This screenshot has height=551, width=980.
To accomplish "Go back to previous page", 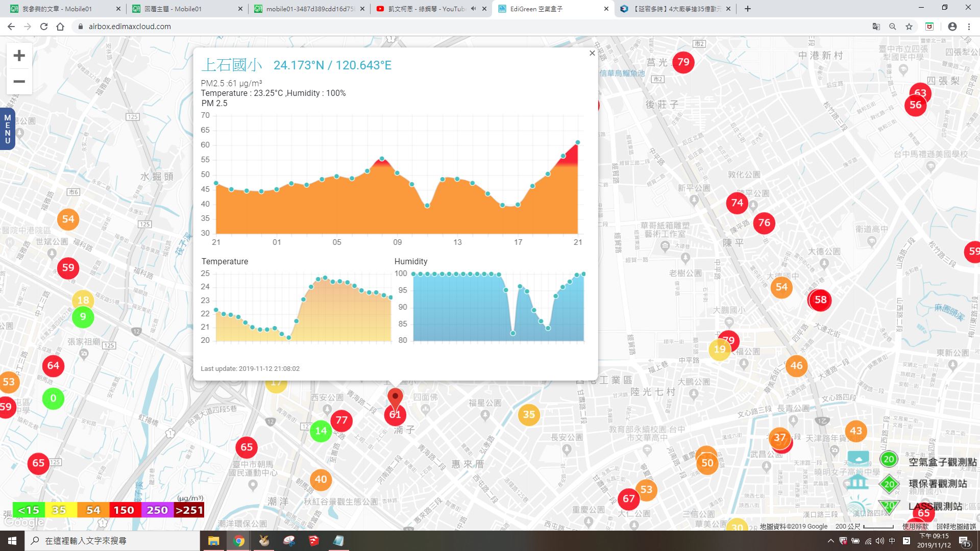I will pos(11,27).
